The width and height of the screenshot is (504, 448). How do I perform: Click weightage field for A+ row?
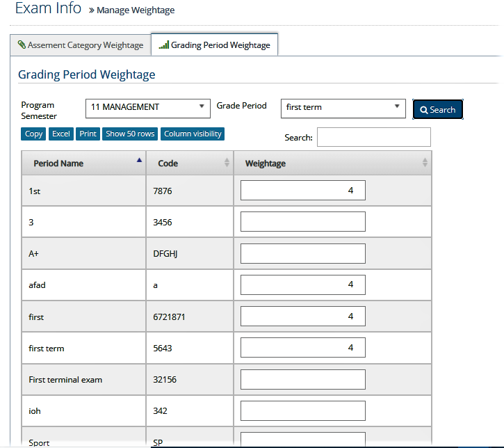pyautogui.click(x=303, y=253)
